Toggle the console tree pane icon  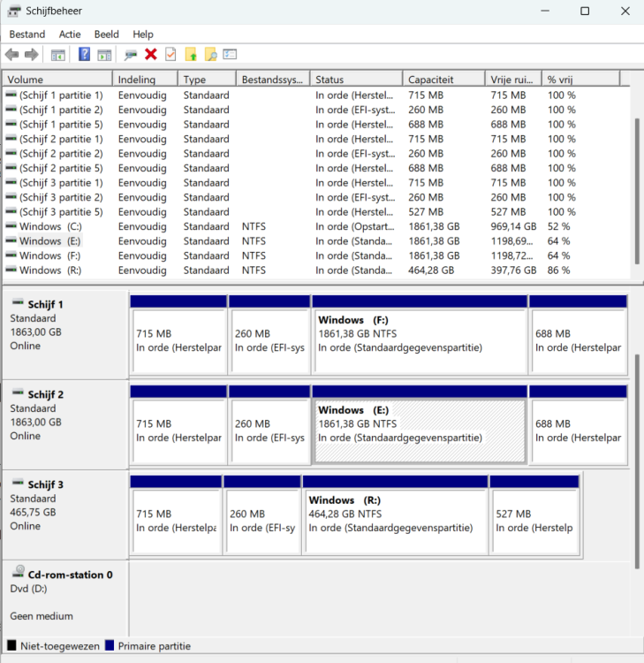(x=58, y=55)
